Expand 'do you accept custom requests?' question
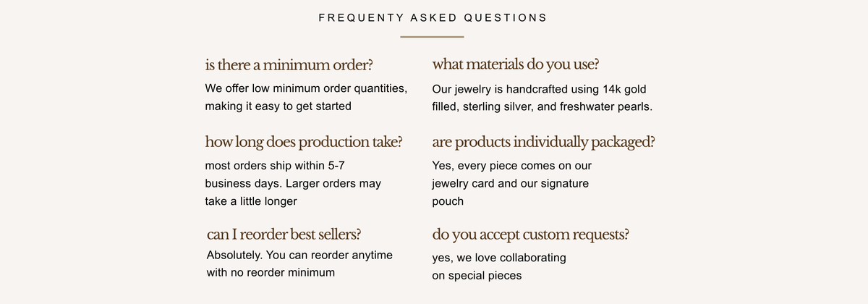868x304 pixels. tap(530, 235)
